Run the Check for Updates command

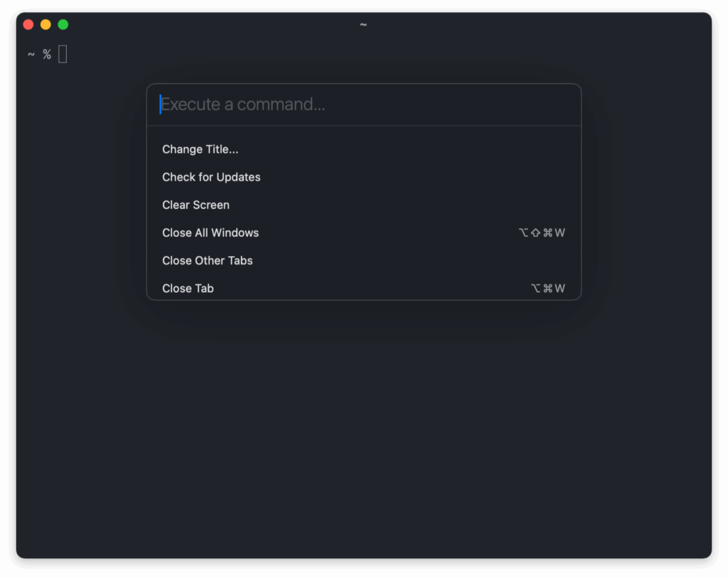pos(211,177)
